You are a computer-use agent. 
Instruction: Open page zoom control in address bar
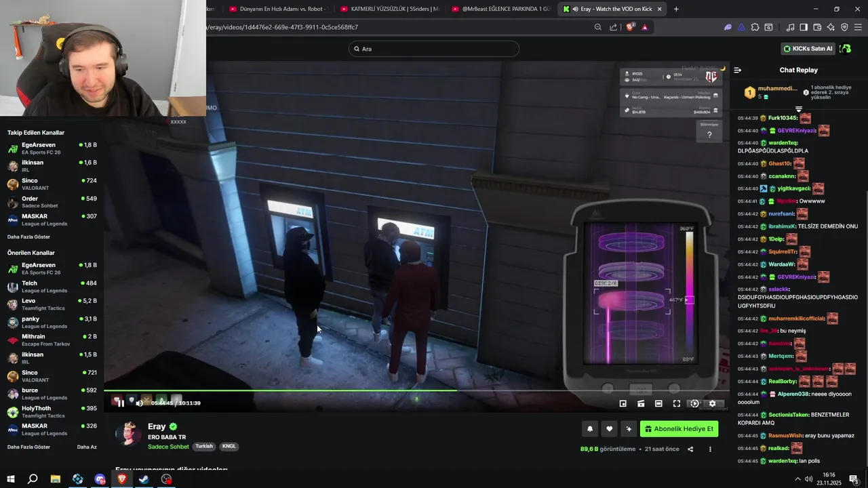597,27
